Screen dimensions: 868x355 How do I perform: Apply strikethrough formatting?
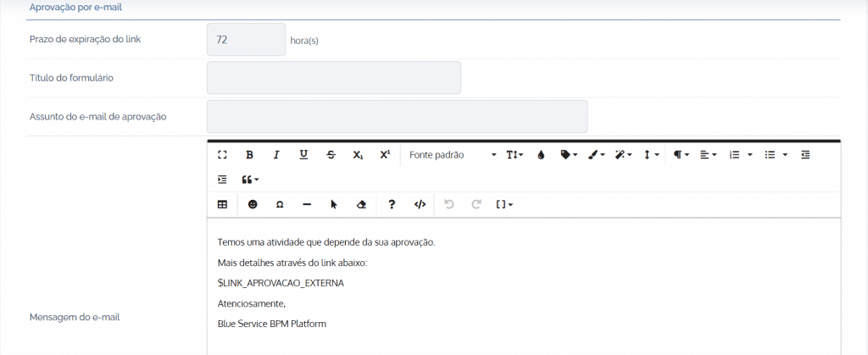pyautogui.click(x=331, y=155)
